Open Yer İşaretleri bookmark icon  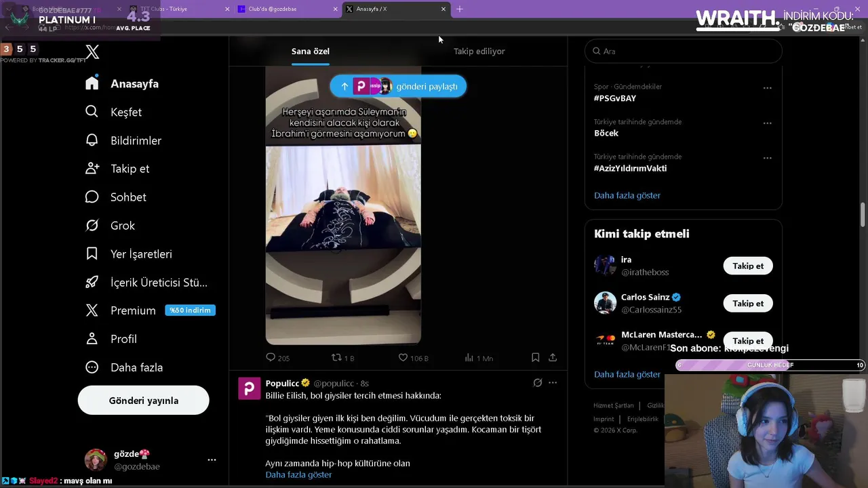[92, 253]
